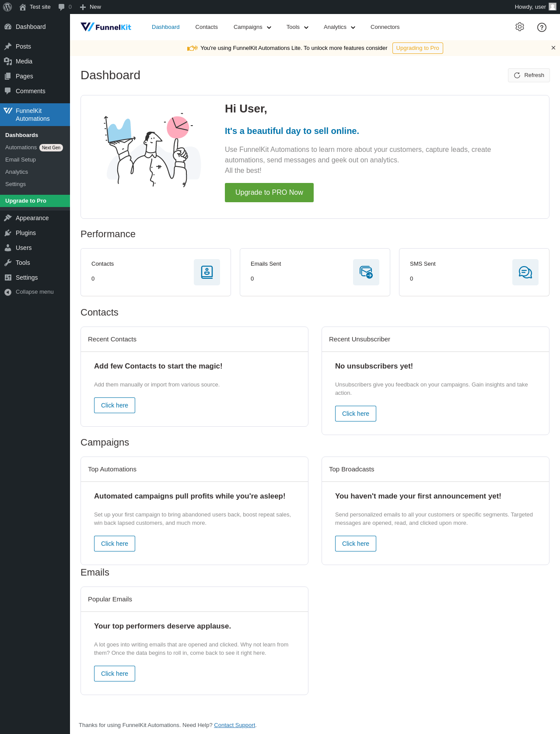Click the Pages icon in sidebar
The height and width of the screenshot is (734, 560).
[x=8, y=76]
